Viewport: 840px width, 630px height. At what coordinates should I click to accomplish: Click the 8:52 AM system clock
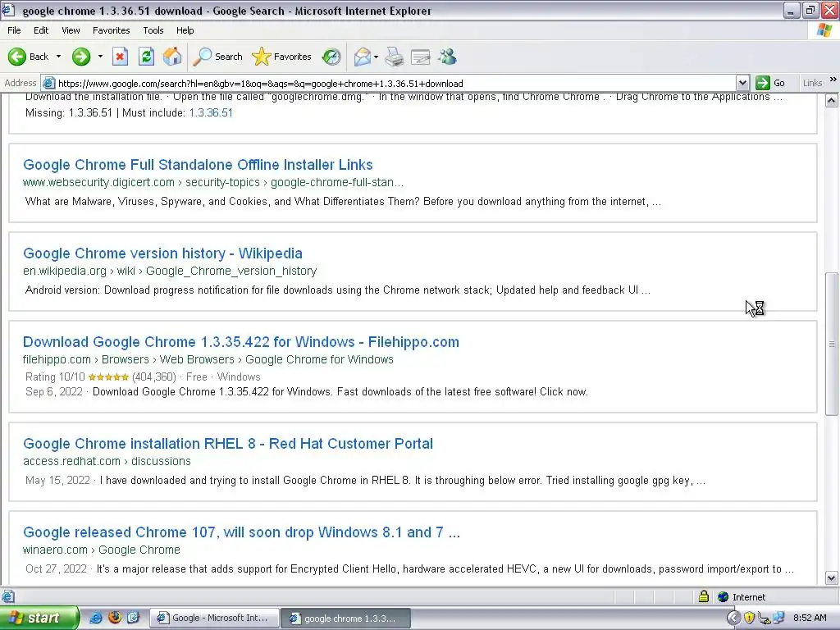pos(810,618)
